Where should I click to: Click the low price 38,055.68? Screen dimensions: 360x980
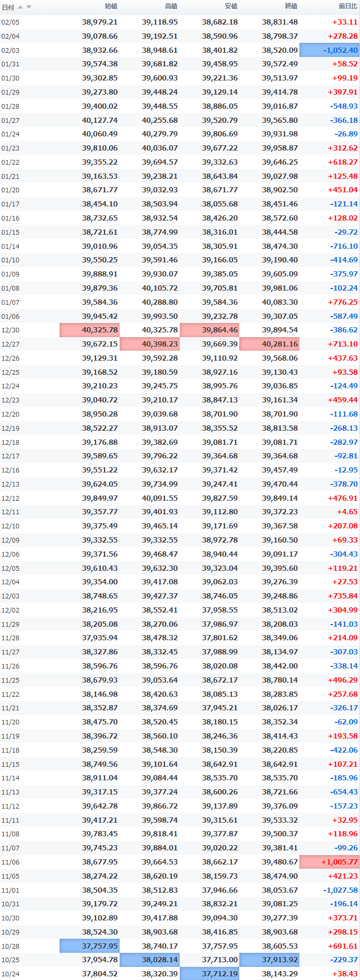click(220, 204)
